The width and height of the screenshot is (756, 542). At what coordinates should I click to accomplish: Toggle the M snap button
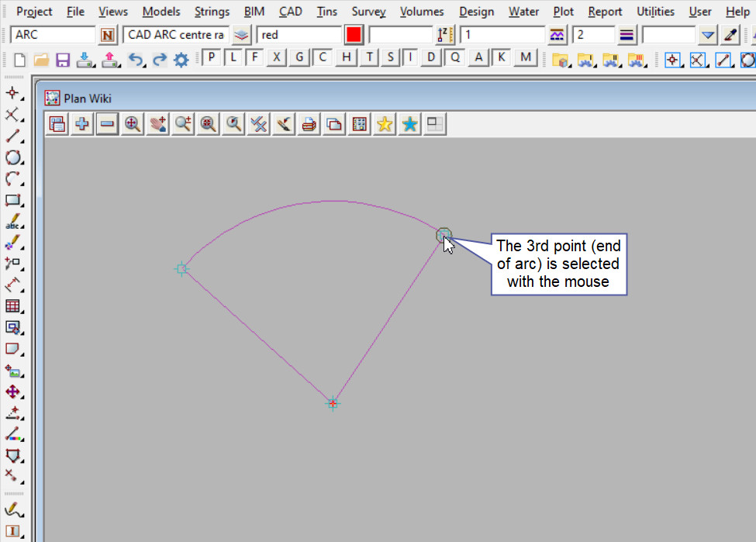coord(526,57)
